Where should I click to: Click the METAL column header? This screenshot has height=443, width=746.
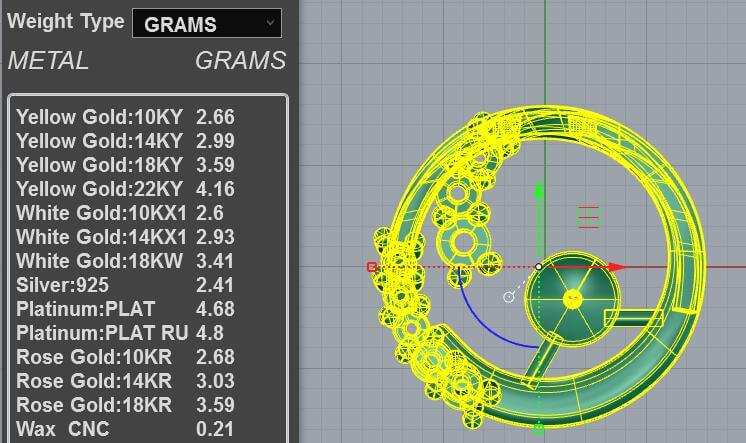tap(48, 61)
